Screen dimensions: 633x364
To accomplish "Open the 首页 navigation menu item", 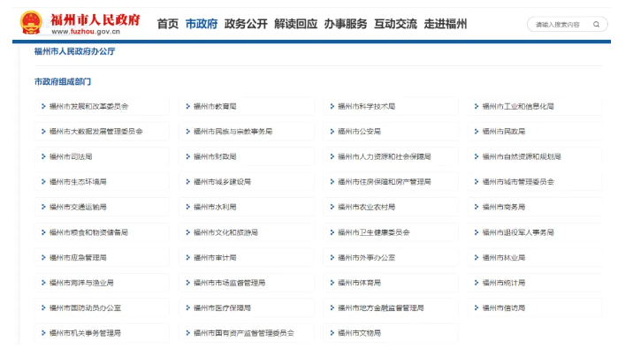I will pos(167,24).
